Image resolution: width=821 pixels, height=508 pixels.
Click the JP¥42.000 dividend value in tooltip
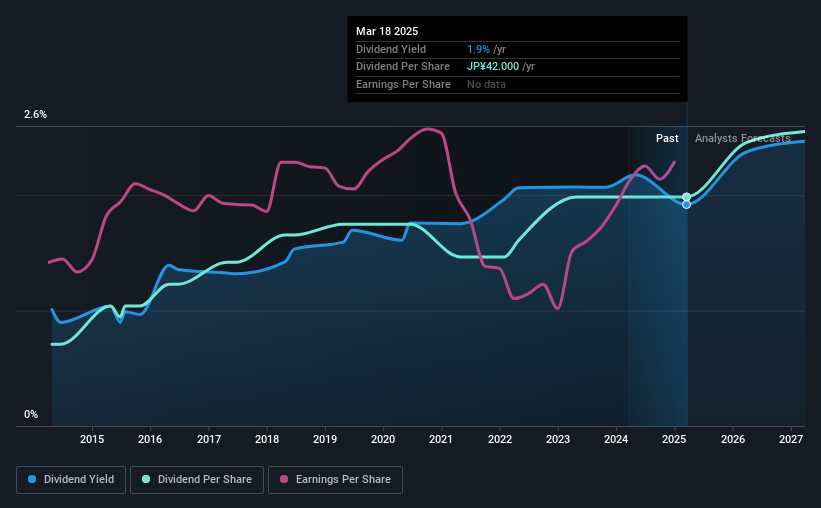pos(493,67)
